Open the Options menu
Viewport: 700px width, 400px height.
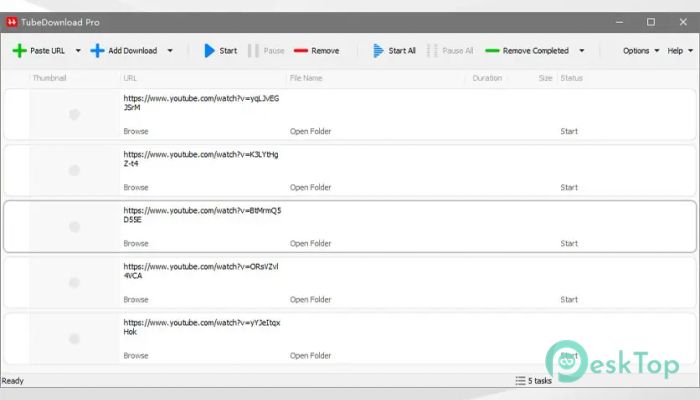(641, 50)
